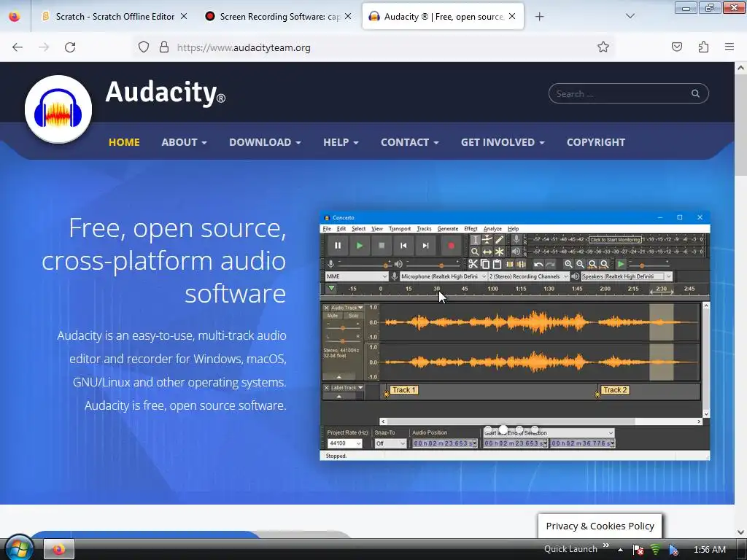Go to the HOME navigation item
The height and width of the screenshot is (560, 747).
(x=124, y=142)
